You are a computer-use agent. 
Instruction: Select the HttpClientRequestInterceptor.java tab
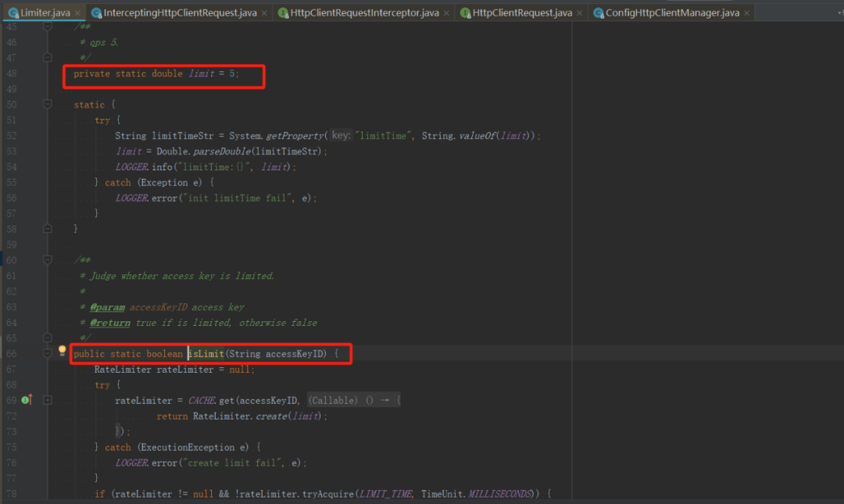(x=364, y=13)
